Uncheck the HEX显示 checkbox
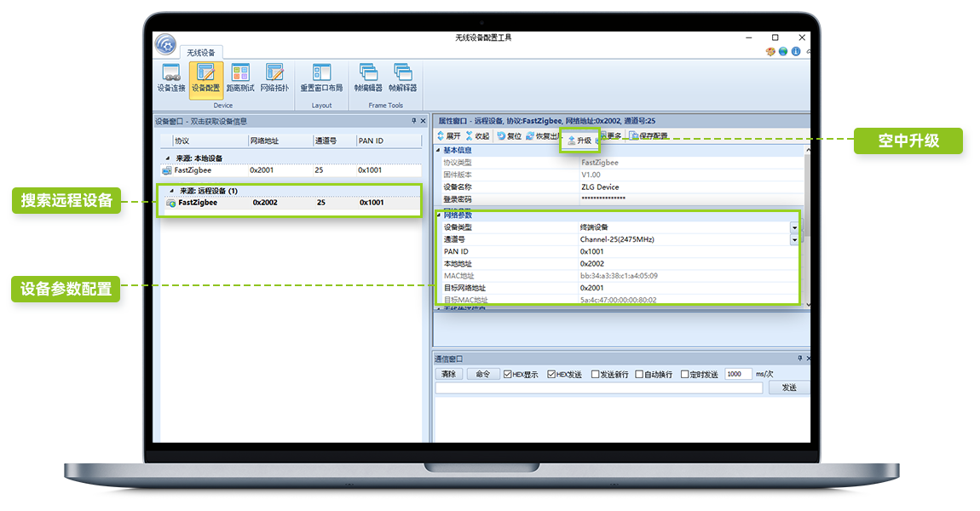 pyautogui.click(x=508, y=374)
